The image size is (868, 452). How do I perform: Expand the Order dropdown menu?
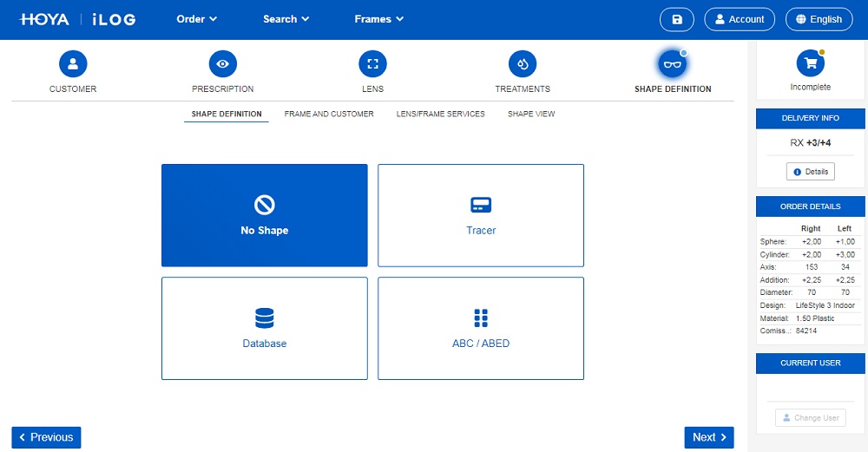point(196,19)
